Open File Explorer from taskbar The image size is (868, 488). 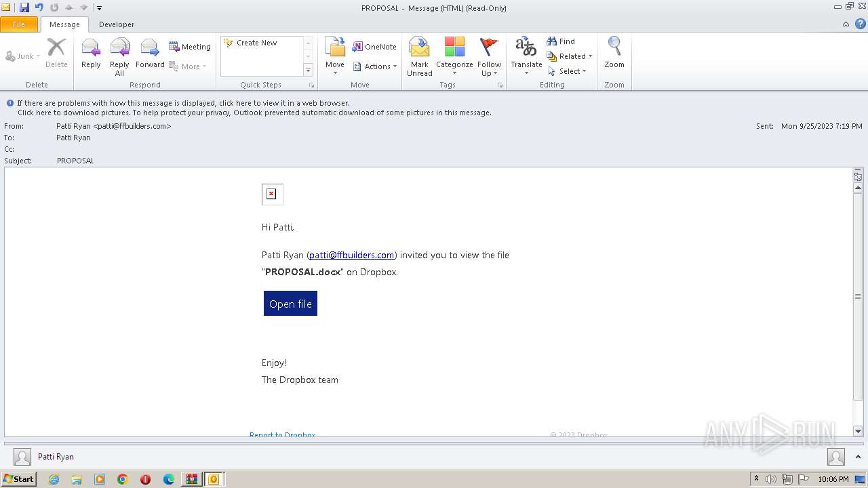coord(77,479)
